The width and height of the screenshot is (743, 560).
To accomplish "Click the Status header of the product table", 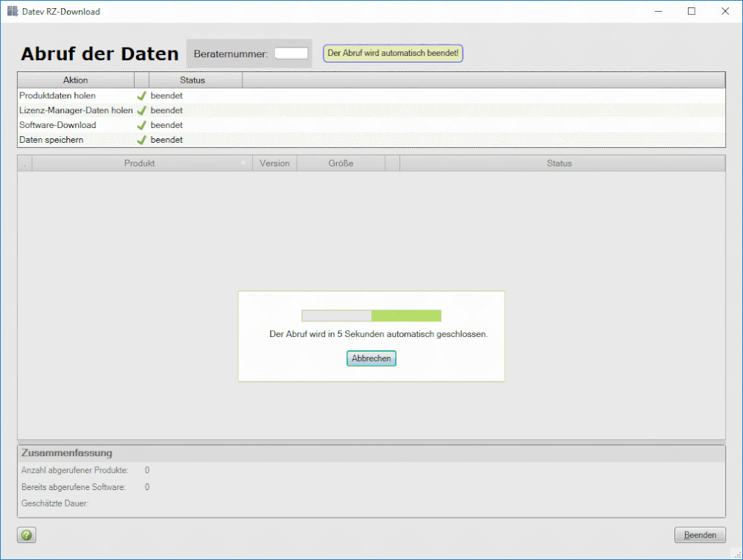I will [x=562, y=163].
